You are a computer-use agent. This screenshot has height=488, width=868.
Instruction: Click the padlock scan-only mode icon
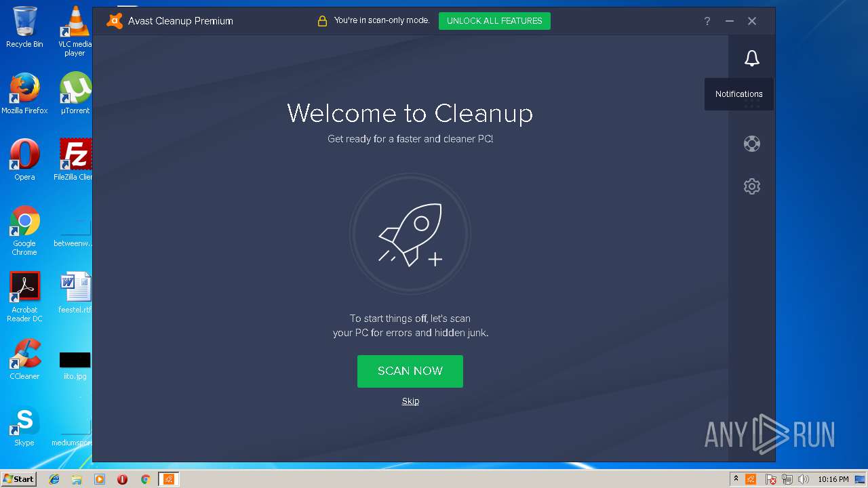322,21
